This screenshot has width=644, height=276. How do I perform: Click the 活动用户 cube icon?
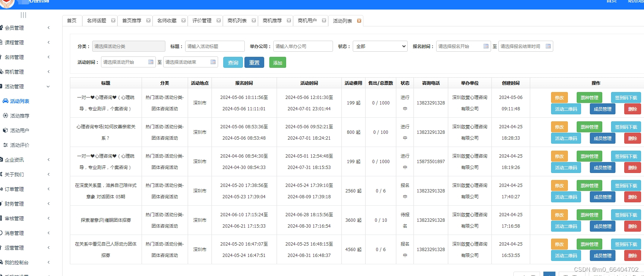[x=5, y=130]
